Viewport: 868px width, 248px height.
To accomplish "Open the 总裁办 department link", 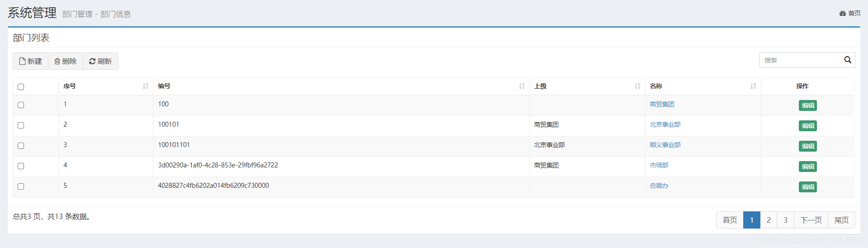I will pyautogui.click(x=659, y=186).
